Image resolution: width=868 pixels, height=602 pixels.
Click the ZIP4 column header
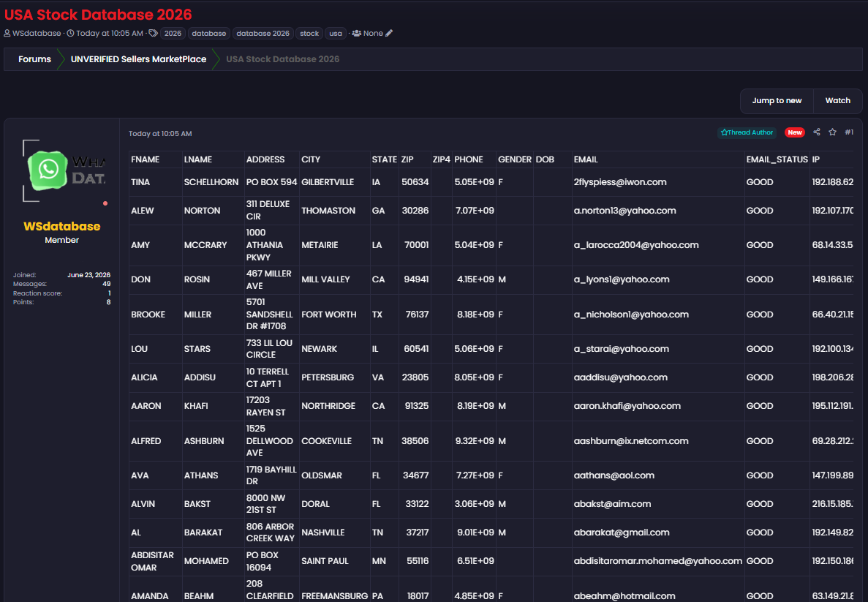pos(441,159)
